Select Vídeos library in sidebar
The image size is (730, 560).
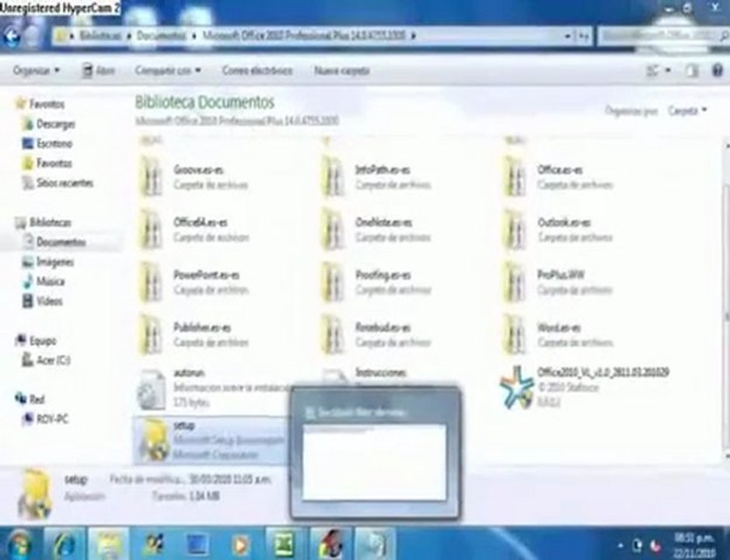point(42,301)
